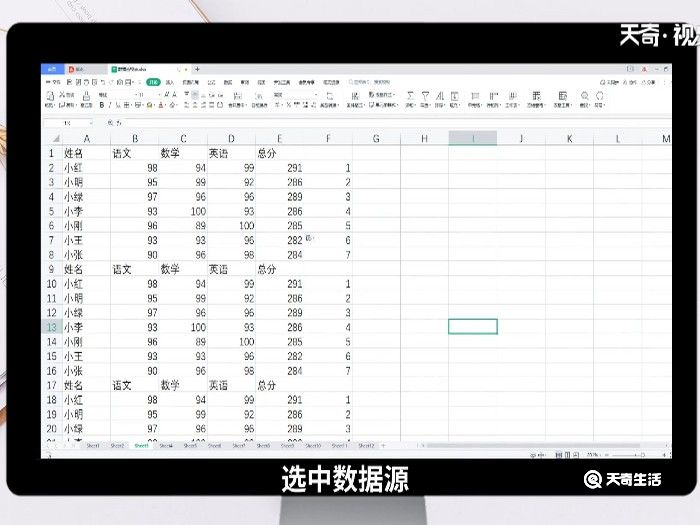Select the green Home ribbon tab

pos(153,82)
